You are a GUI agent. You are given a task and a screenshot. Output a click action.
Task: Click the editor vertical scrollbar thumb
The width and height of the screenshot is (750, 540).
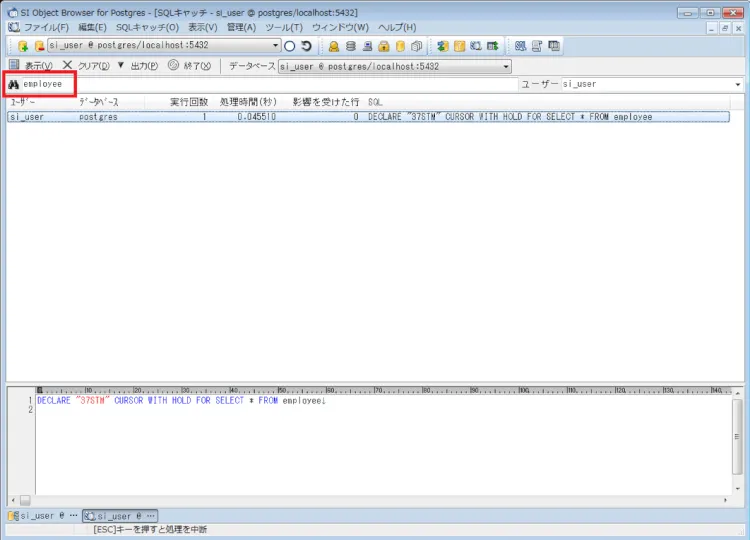click(x=737, y=437)
